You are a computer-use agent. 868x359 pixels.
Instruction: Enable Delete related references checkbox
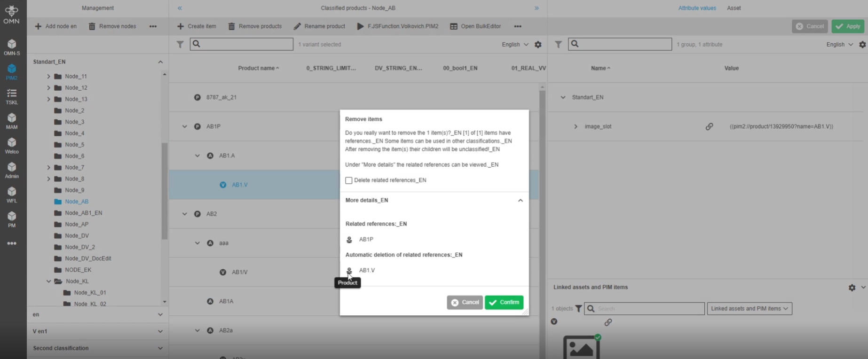click(349, 180)
